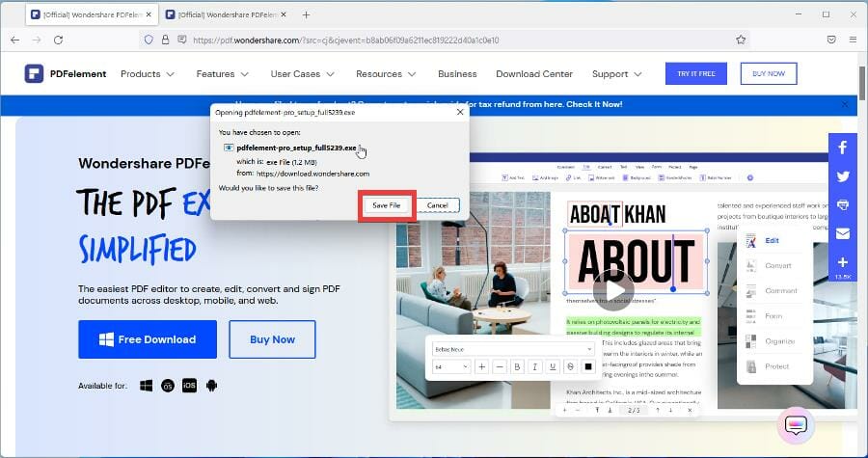
Task: Click the tax refund banner link
Action: point(428,104)
